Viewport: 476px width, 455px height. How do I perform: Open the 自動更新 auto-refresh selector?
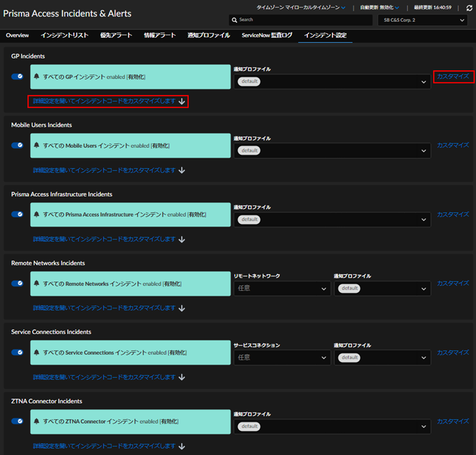[379, 8]
